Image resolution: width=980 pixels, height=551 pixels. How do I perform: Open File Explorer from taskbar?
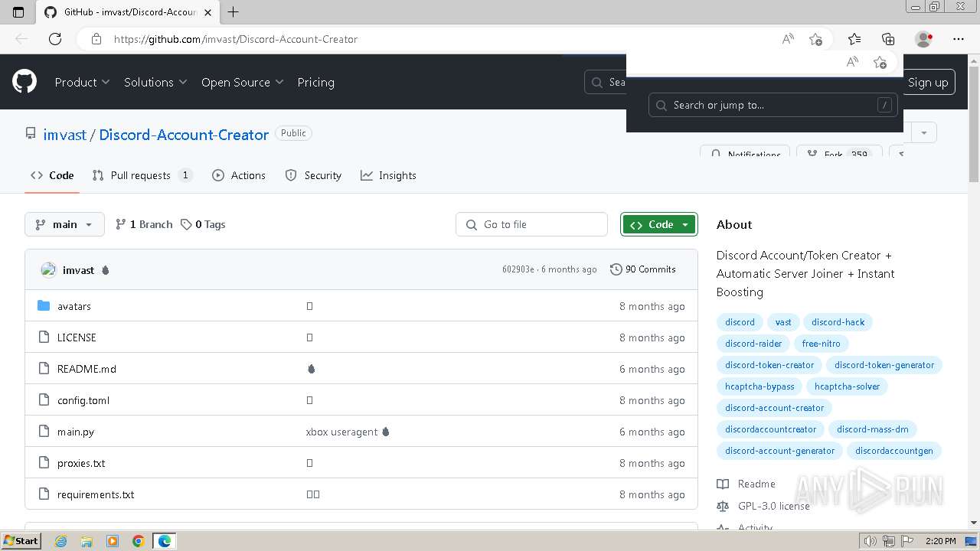coord(87,541)
